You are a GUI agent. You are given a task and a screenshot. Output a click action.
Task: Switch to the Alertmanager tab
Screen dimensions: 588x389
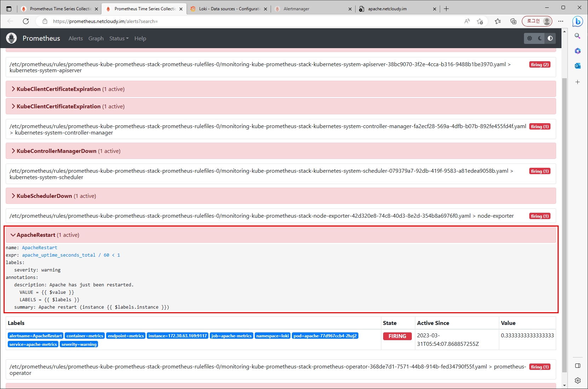coord(313,9)
